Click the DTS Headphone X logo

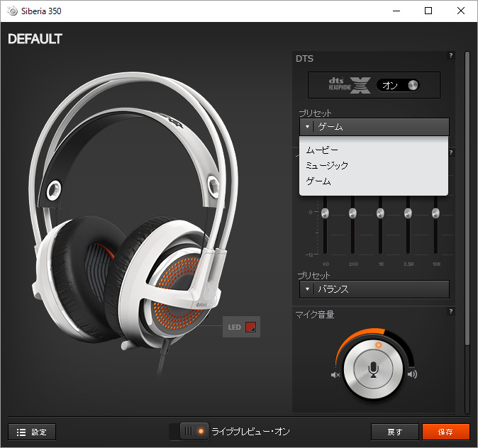[350, 85]
